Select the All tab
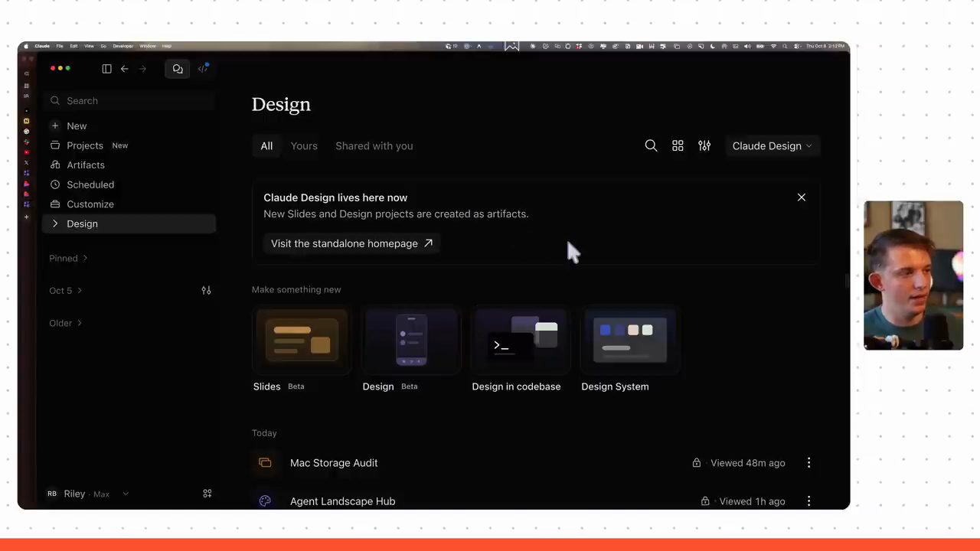This screenshot has width=980, height=551. tap(266, 145)
